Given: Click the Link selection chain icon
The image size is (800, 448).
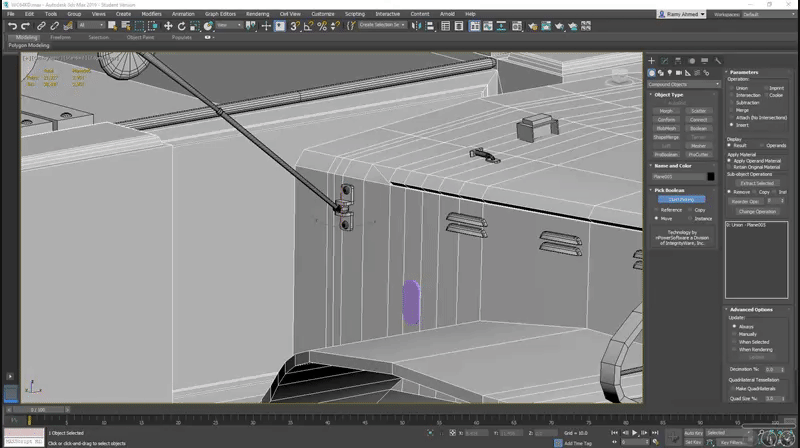Looking at the screenshot, I should [x=43, y=25].
